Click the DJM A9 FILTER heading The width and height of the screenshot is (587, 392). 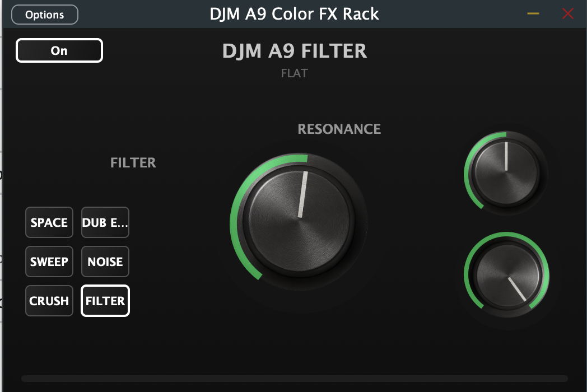pos(295,51)
